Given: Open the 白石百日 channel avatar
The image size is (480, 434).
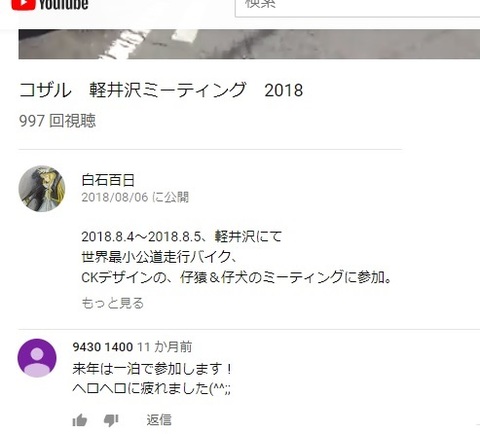Looking at the screenshot, I should pyautogui.click(x=42, y=189).
